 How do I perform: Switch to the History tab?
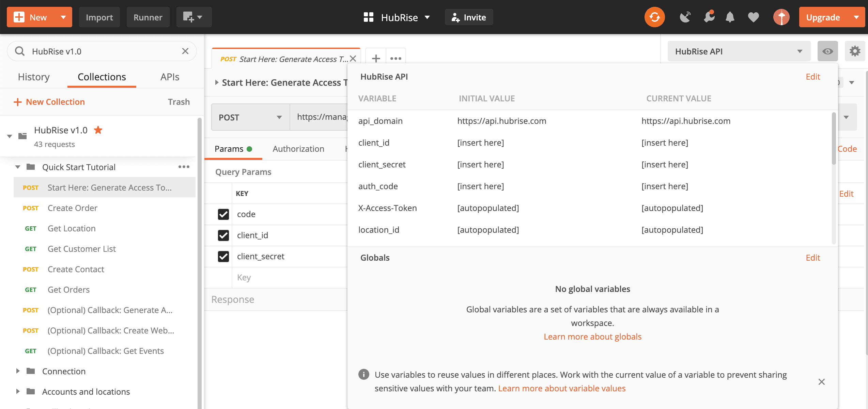tap(33, 77)
